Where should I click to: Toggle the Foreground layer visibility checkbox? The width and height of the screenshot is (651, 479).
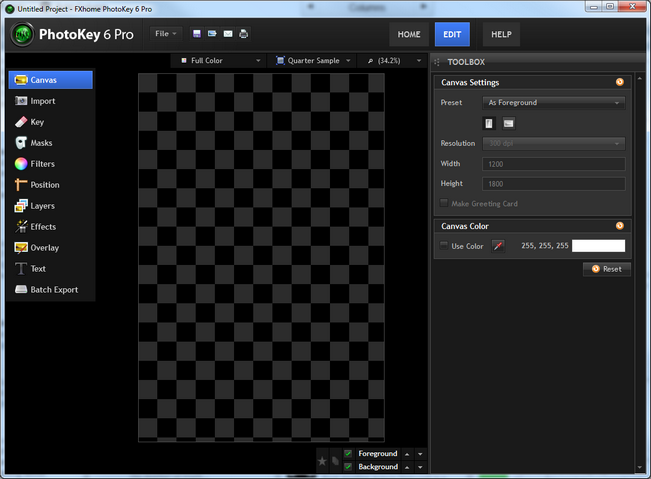(x=348, y=454)
